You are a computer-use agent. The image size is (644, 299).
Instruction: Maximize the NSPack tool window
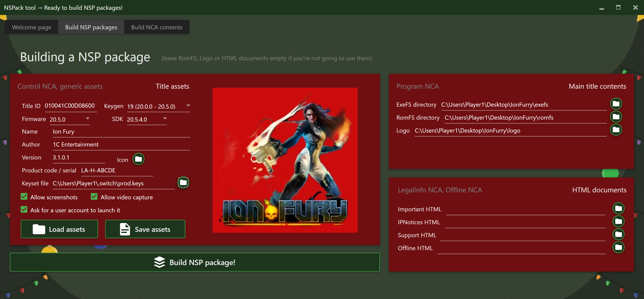pyautogui.click(x=618, y=8)
